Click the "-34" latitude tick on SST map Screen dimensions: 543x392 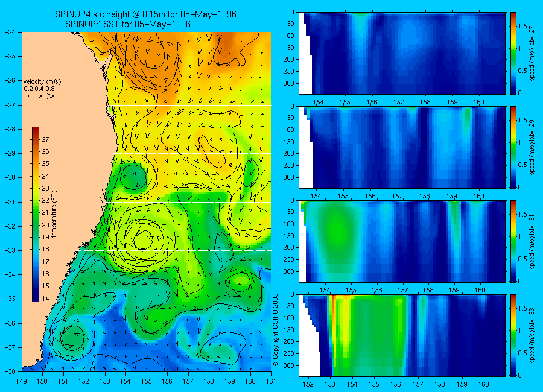[x=10, y=274]
